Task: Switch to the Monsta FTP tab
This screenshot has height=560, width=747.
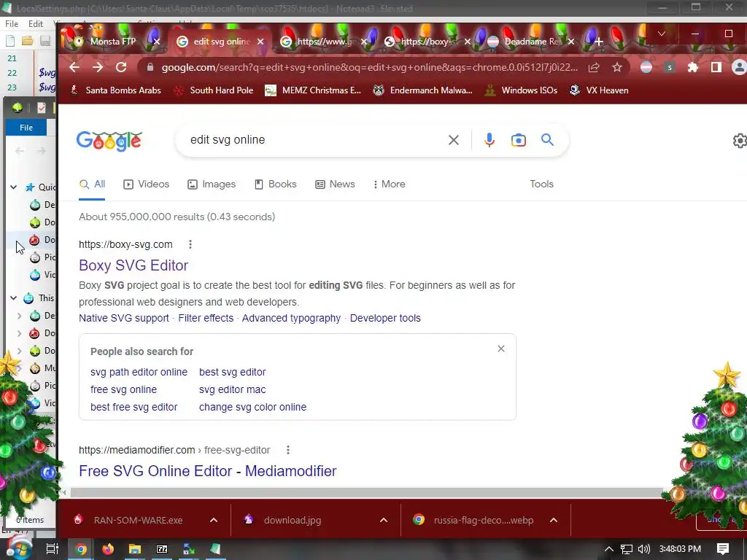Action: tap(113, 42)
